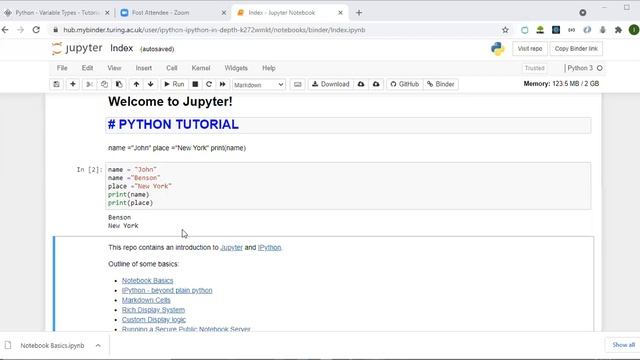Click the kernel idle circle indicator

[x=600, y=68]
